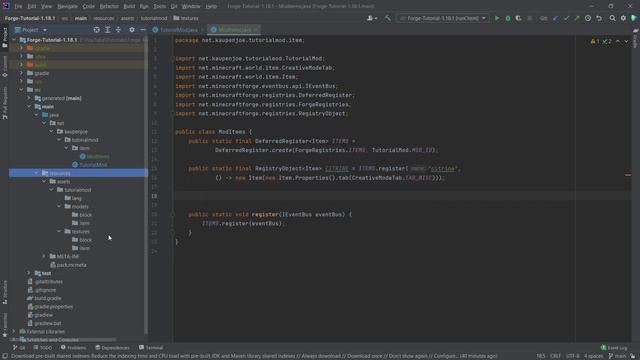Click the UTF-8 encoding in status bar
The height and width of the screenshot is (360, 640).
click(x=573, y=356)
